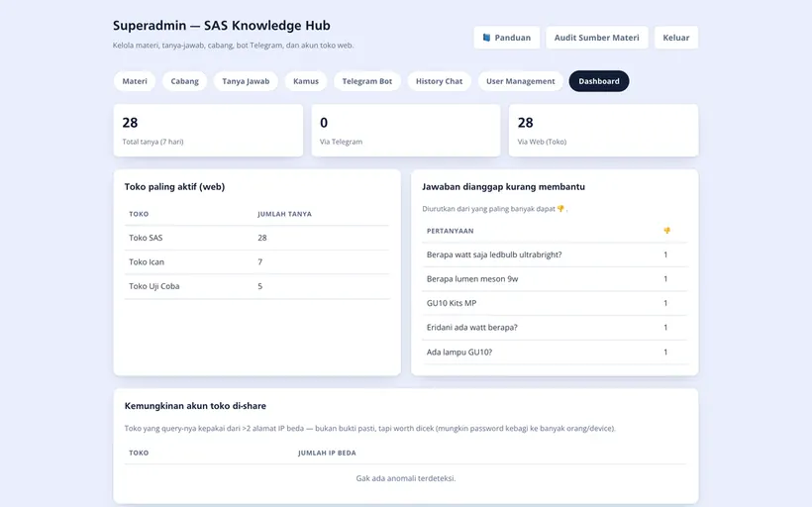Image resolution: width=812 pixels, height=507 pixels.
Task: Open the Cabang tab
Action: 185,81
